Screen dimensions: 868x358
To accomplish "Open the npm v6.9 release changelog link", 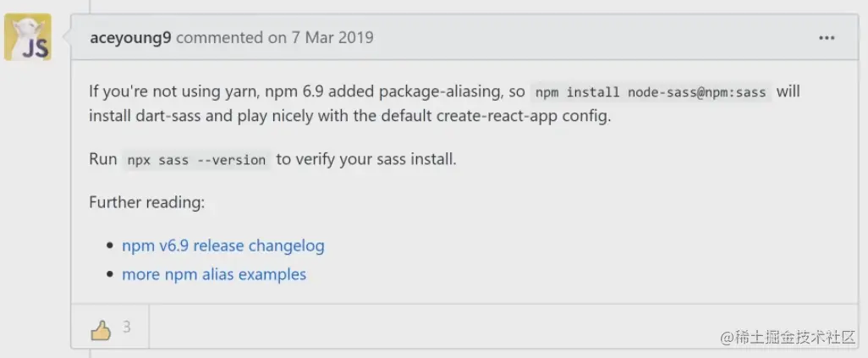I will [222, 245].
